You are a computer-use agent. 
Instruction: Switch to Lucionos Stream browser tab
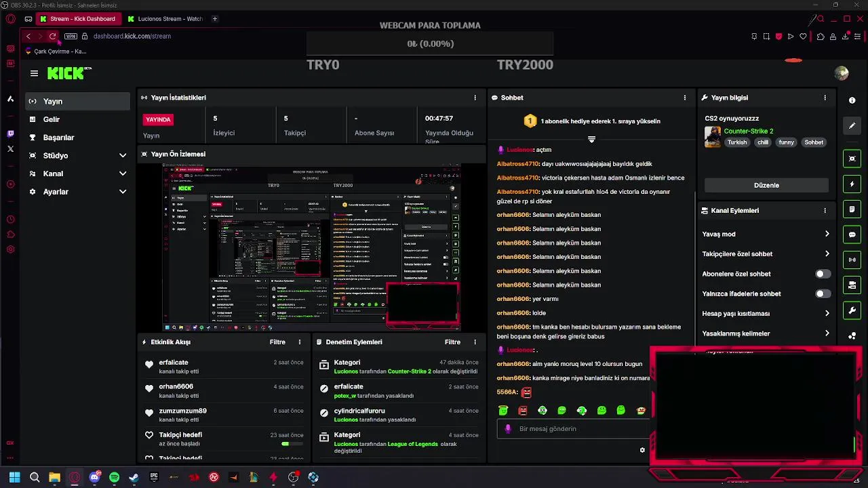pos(165,19)
